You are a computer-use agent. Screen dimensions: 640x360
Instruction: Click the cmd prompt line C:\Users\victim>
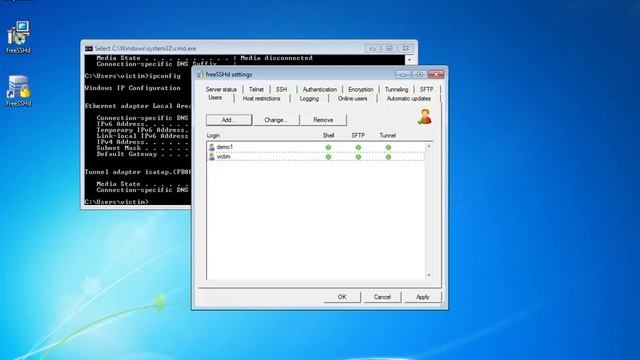pos(117,202)
